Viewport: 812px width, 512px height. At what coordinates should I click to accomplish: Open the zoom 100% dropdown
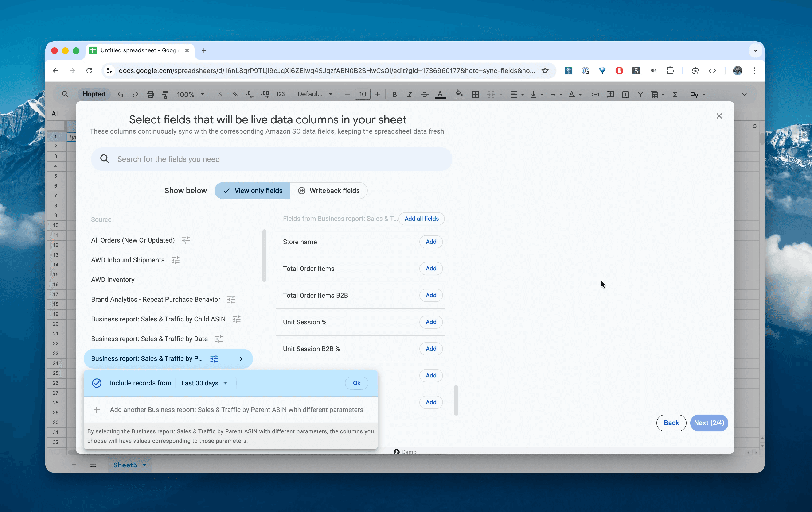point(191,95)
